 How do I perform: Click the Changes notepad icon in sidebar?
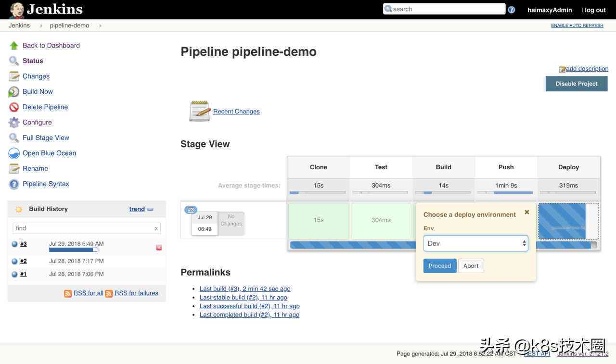coord(14,76)
